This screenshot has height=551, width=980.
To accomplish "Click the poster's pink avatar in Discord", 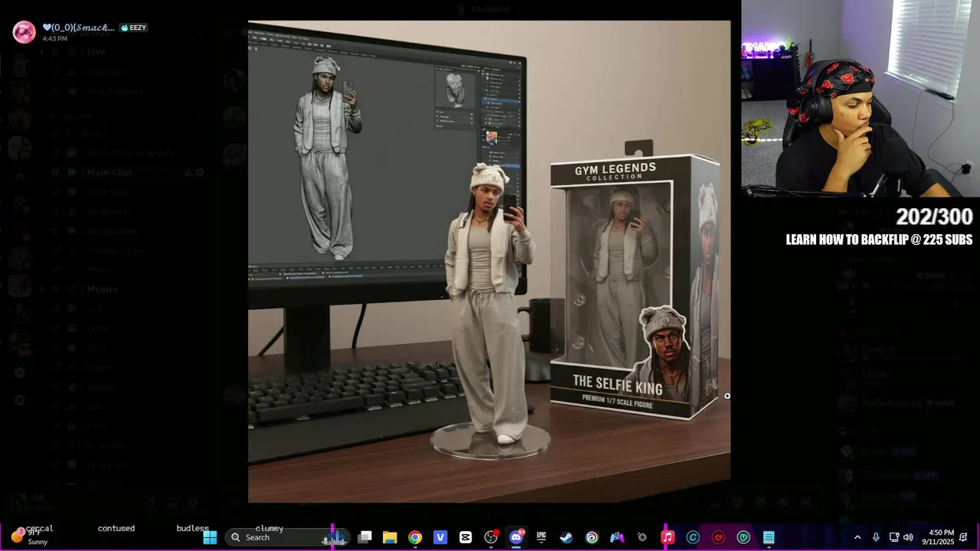I will [24, 31].
